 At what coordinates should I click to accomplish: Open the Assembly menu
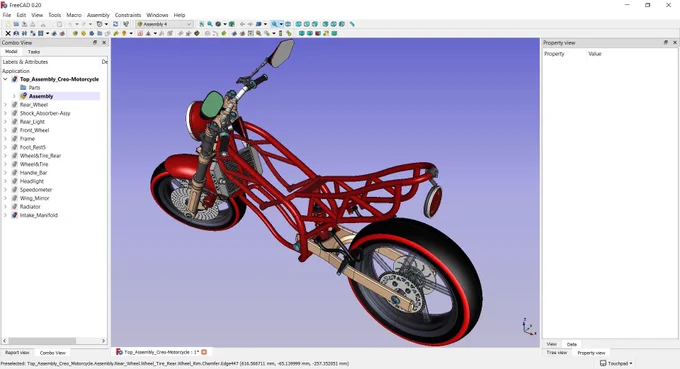pos(98,15)
